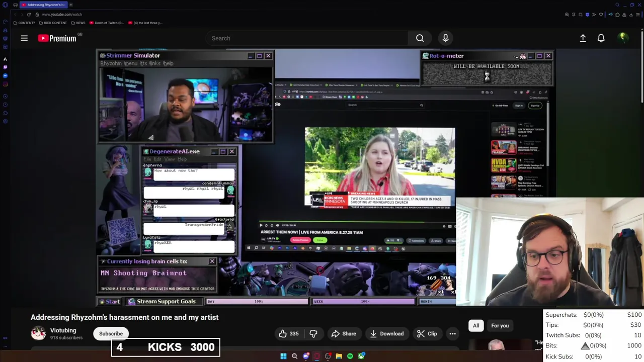The width and height of the screenshot is (644, 362).
Task: Open the browser player play icon
Action: point(594,15)
